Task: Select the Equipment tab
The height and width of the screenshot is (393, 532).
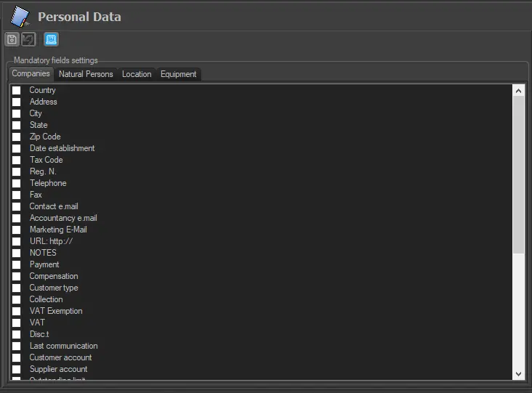Action: click(x=179, y=74)
